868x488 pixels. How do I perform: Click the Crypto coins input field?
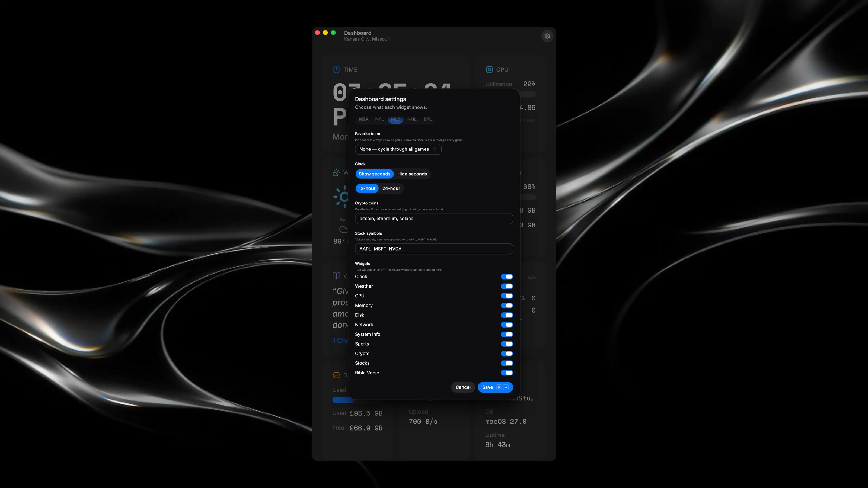pos(434,219)
